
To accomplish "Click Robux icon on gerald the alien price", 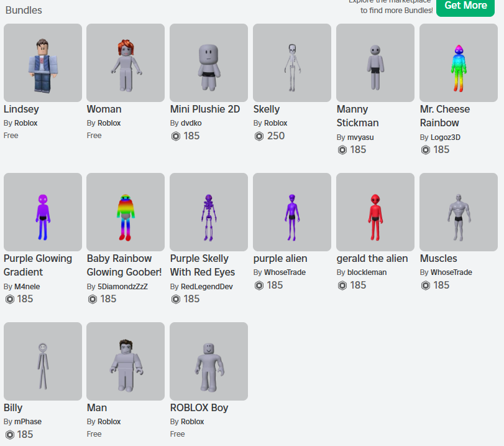I will (342, 286).
